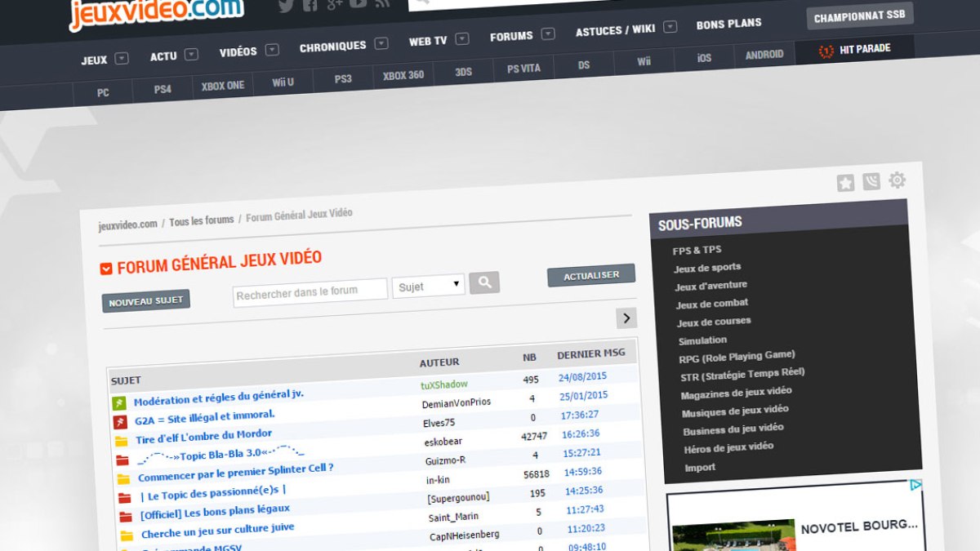Viewport: 980px width, 551px height.
Task: Open the Twitter social icon in header
Action: [x=286, y=7]
